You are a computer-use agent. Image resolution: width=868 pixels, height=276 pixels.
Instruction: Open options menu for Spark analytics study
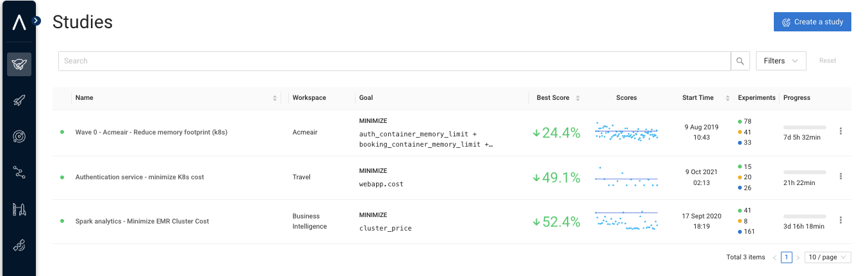[840, 220]
